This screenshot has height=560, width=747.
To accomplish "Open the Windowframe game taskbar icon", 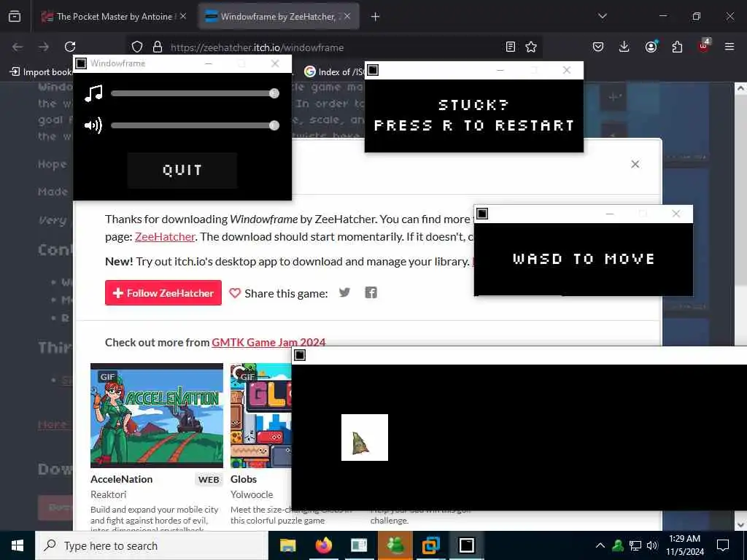I will [x=467, y=545].
